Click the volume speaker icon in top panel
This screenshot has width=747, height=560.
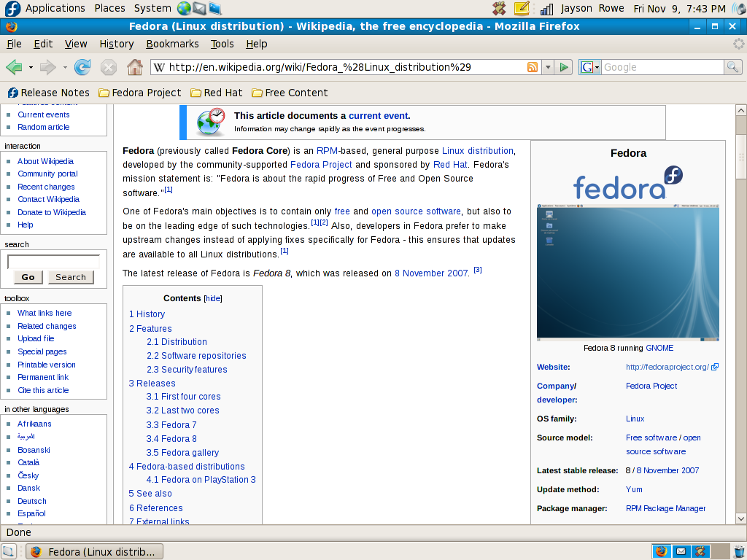tap(739, 9)
